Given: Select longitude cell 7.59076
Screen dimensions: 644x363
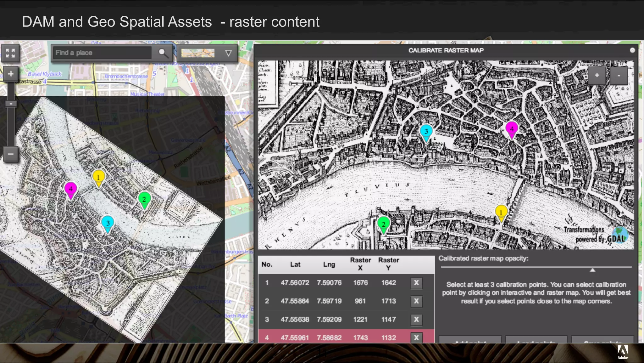Looking at the screenshot, I should pos(329,283).
